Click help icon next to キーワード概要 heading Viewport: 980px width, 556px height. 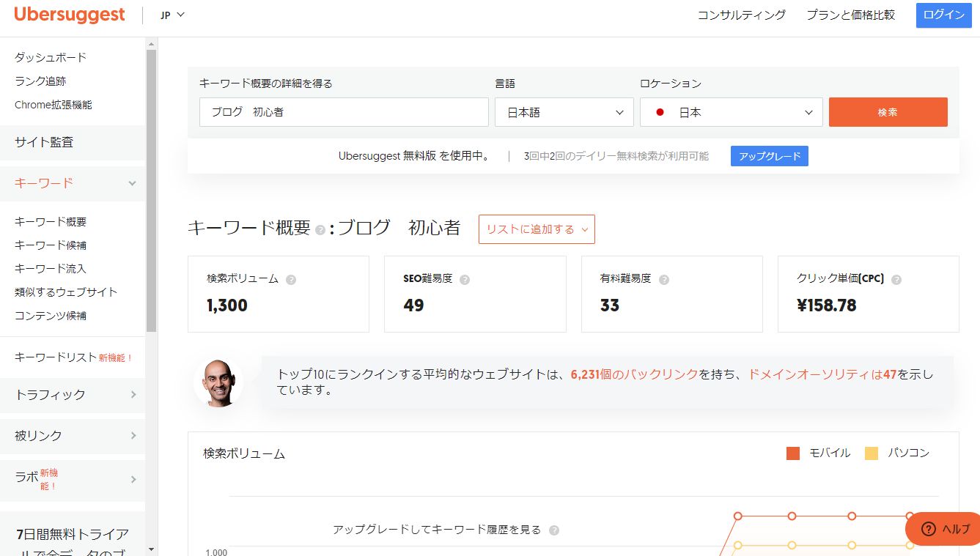tap(320, 229)
